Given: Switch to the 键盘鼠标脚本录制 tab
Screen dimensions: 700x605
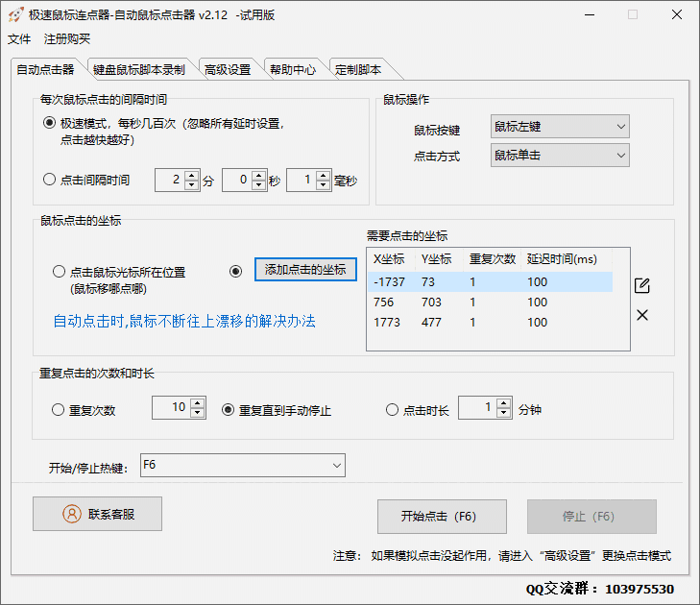Looking at the screenshot, I should 139,70.
